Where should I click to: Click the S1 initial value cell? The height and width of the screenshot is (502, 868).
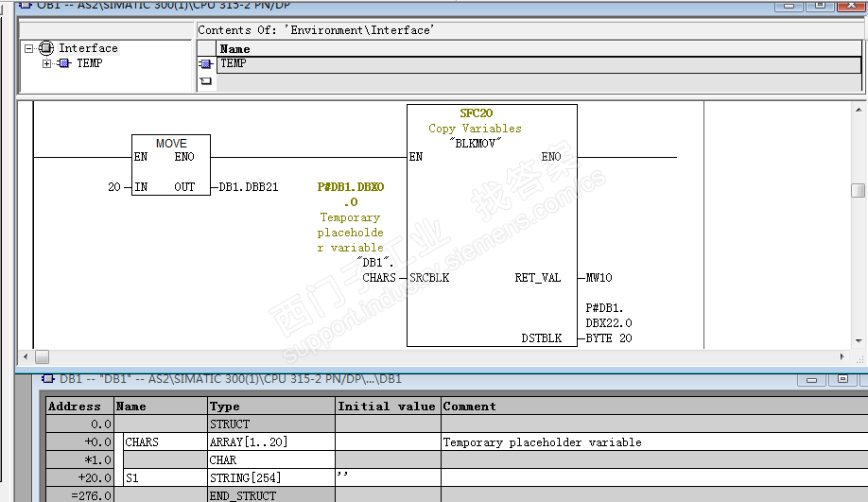pyautogui.click(x=388, y=478)
